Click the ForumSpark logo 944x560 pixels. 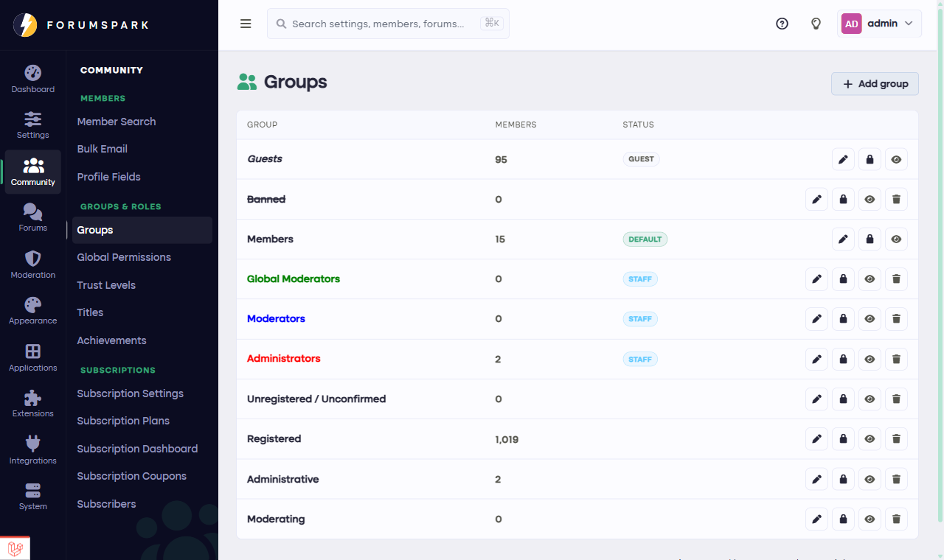tap(81, 25)
